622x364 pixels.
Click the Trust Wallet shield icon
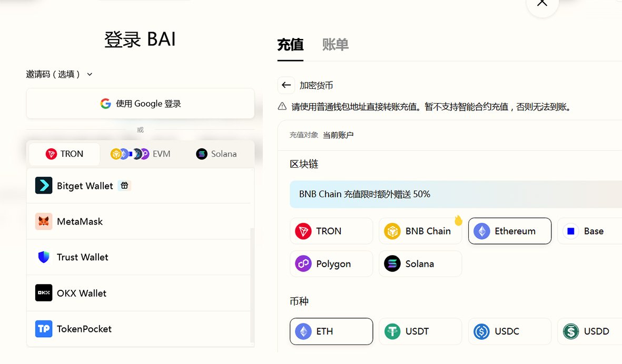[x=44, y=257]
